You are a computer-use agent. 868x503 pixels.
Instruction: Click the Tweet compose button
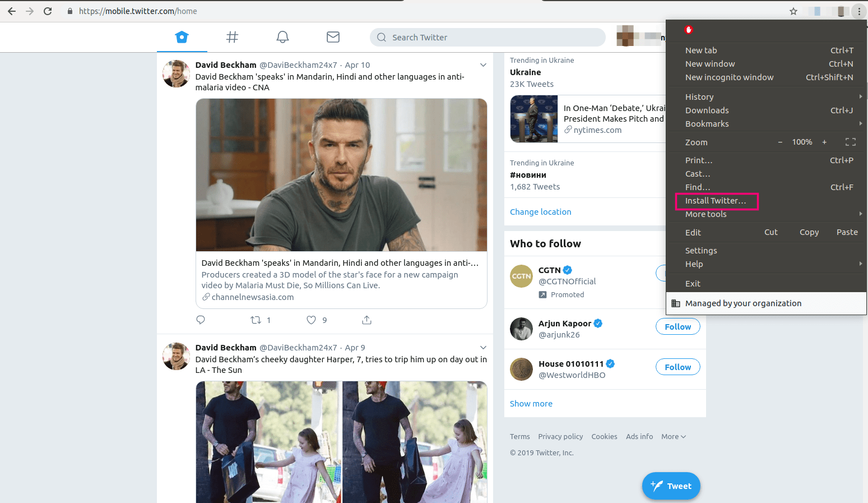[671, 486]
